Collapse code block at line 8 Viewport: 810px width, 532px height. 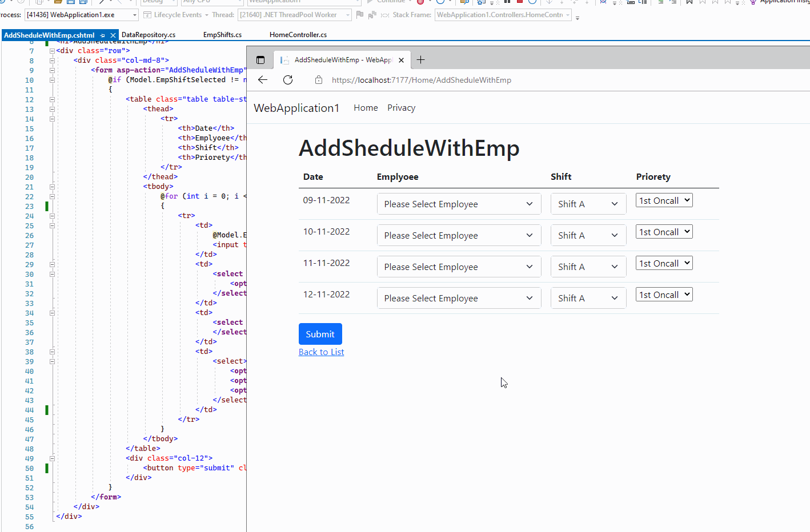pyautogui.click(x=52, y=61)
